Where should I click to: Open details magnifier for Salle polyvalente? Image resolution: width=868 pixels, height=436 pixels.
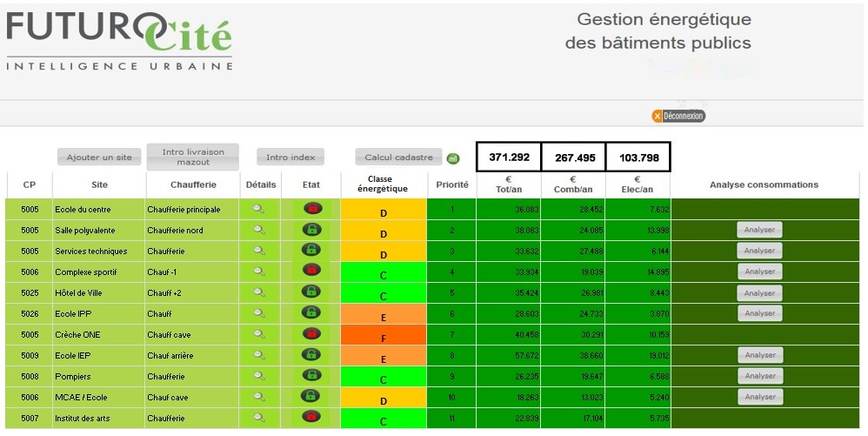(258, 230)
